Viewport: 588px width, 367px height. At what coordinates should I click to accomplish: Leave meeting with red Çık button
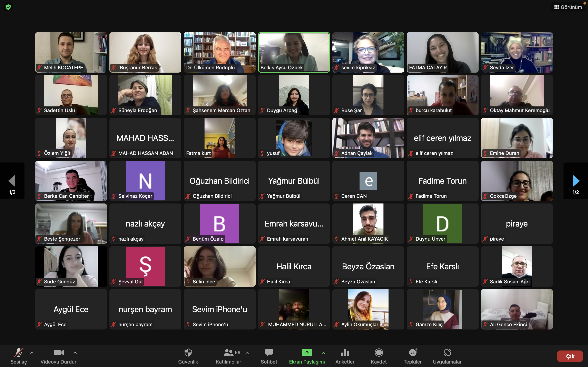pos(570,356)
